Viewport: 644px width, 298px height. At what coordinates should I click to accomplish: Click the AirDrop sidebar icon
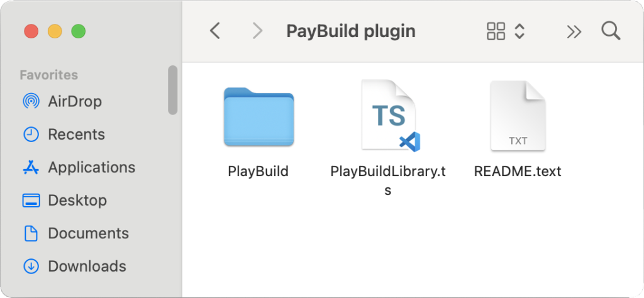tap(31, 101)
